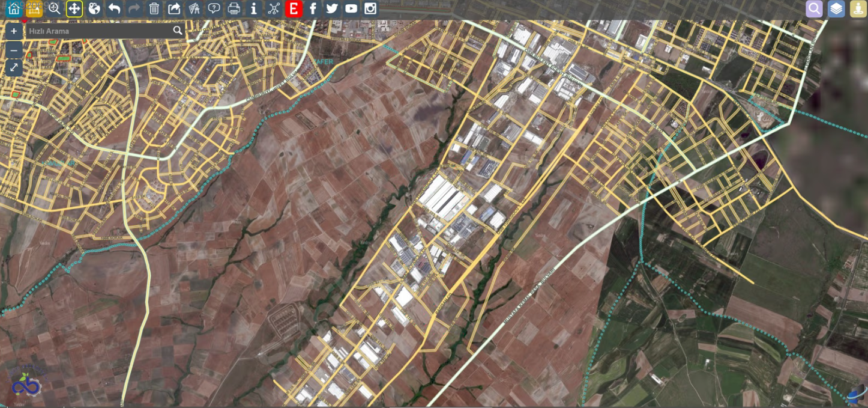Zoom in with the plus button
Image resolution: width=868 pixels, height=408 pixels.
[x=14, y=31]
